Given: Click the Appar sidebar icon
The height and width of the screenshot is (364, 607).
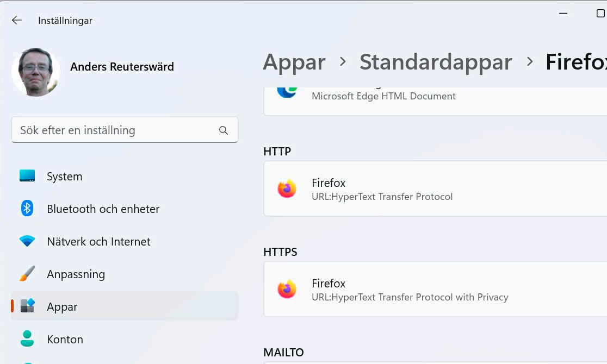Looking at the screenshot, I should 27,306.
